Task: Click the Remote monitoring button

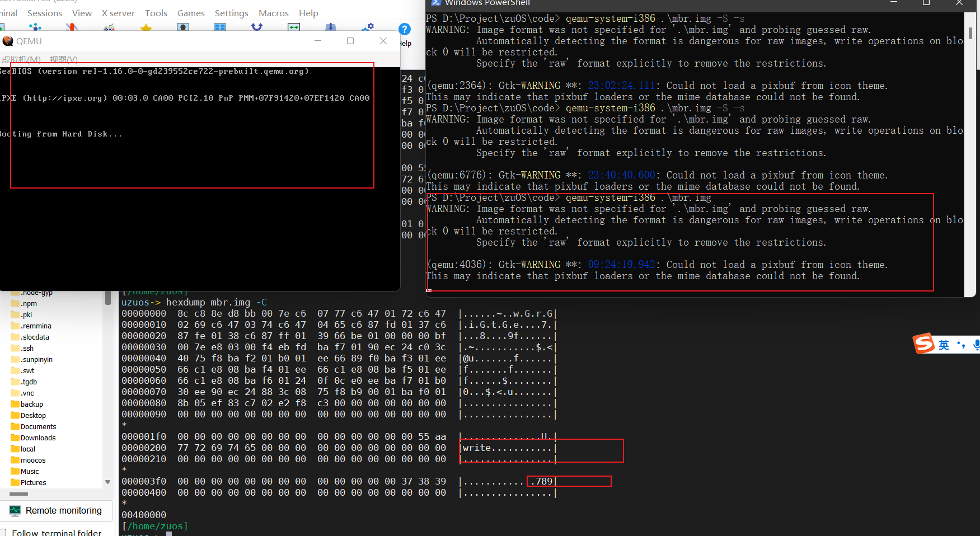Action: click(56, 510)
